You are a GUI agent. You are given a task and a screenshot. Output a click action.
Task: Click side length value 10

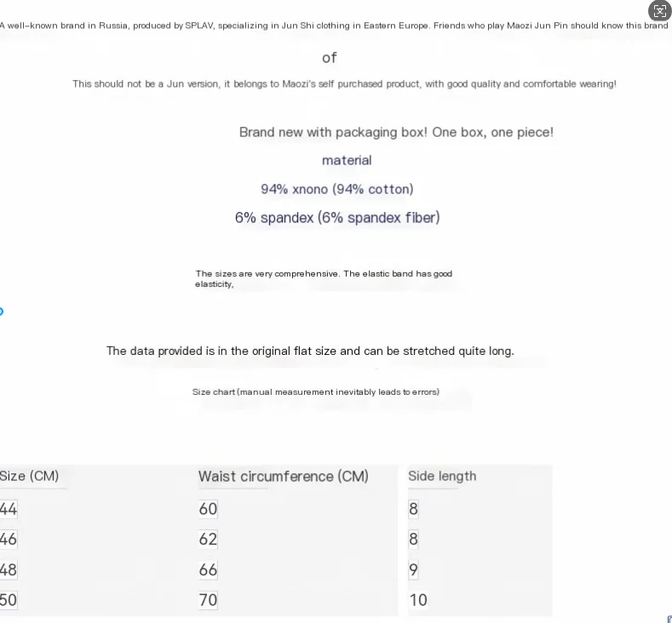(418, 599)
